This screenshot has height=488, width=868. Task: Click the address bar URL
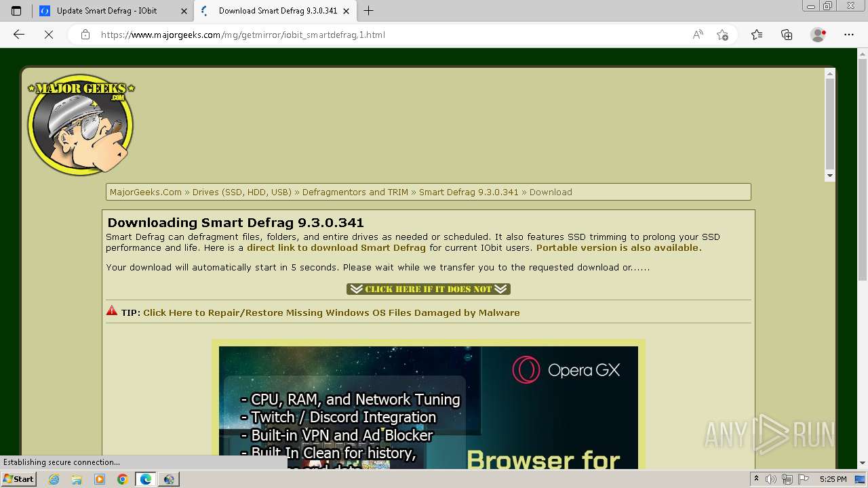click(x=243, y=35)
